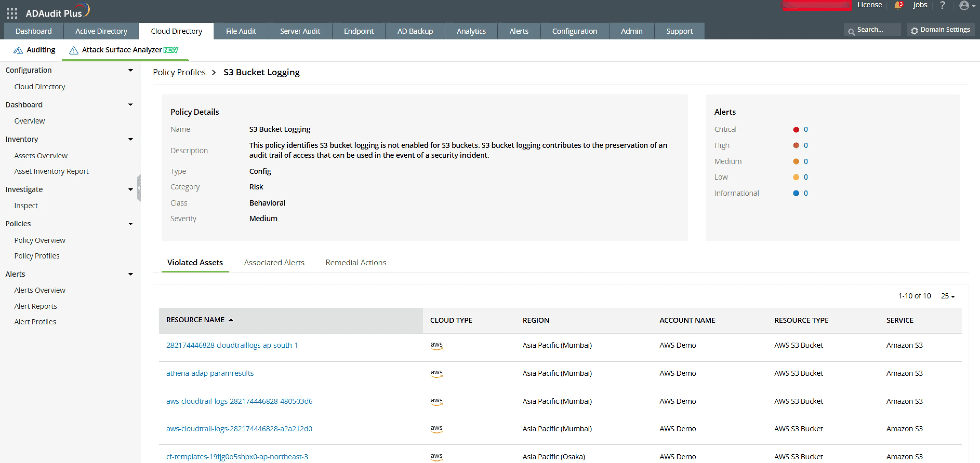Open Alert Profiles in sidebar

[35, 322]
